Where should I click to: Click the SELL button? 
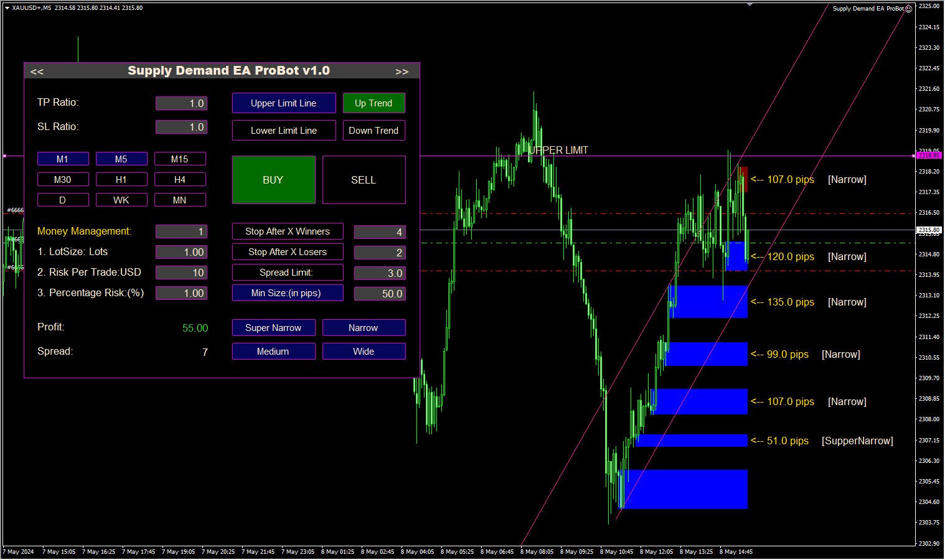coord(364,180)
